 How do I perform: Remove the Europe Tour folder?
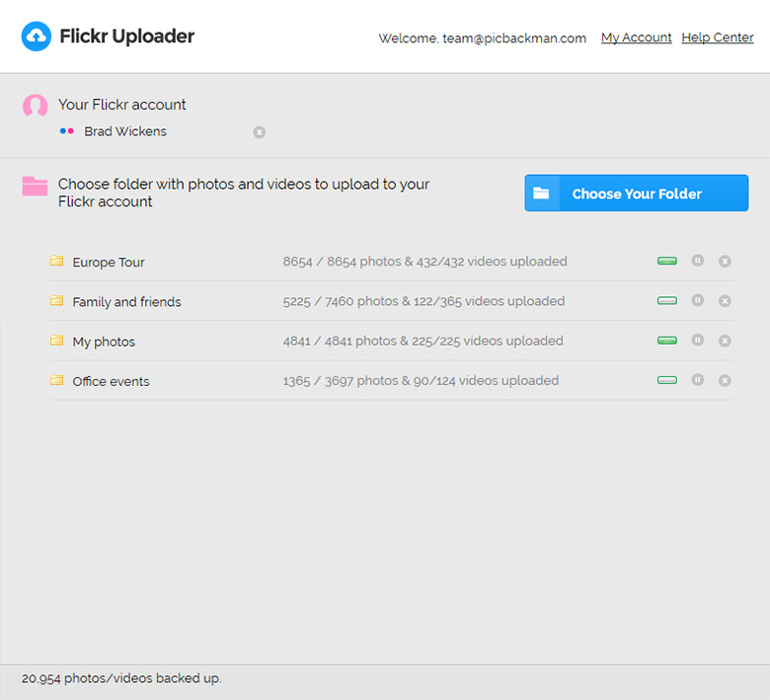point(725,262)
